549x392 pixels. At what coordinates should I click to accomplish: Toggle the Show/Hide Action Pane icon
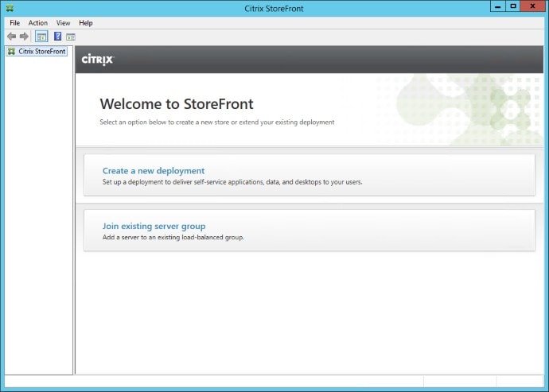click(x=70, y=37)
